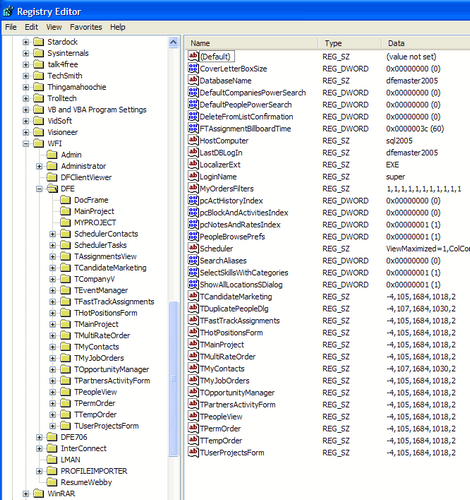Open the View menu
Image resolution: width=470 pixels, height=500 pixels.
coord(54,27)
